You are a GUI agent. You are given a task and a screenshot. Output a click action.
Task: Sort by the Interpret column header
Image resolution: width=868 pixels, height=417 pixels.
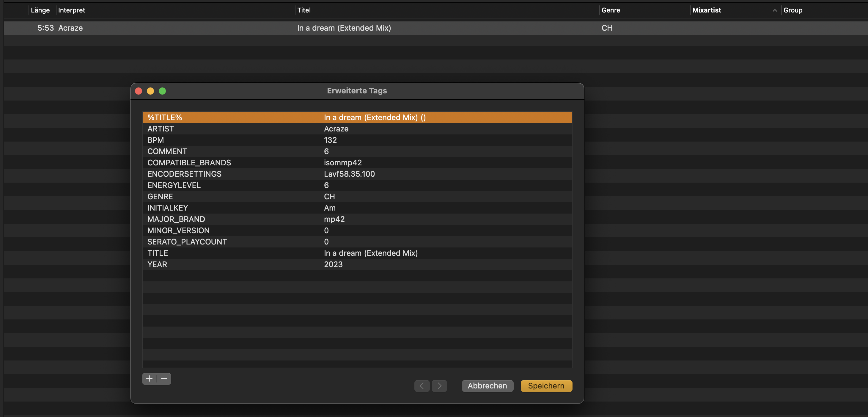[71, 10]
